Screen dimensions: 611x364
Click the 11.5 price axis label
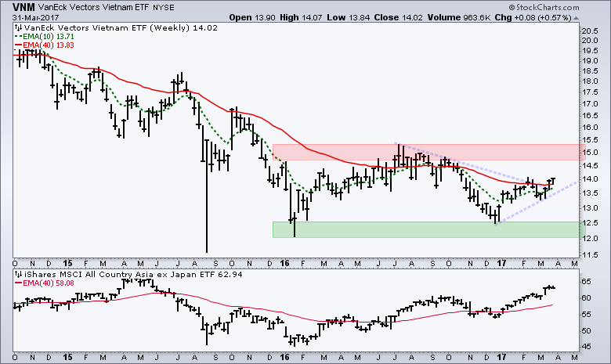point(589,254)
